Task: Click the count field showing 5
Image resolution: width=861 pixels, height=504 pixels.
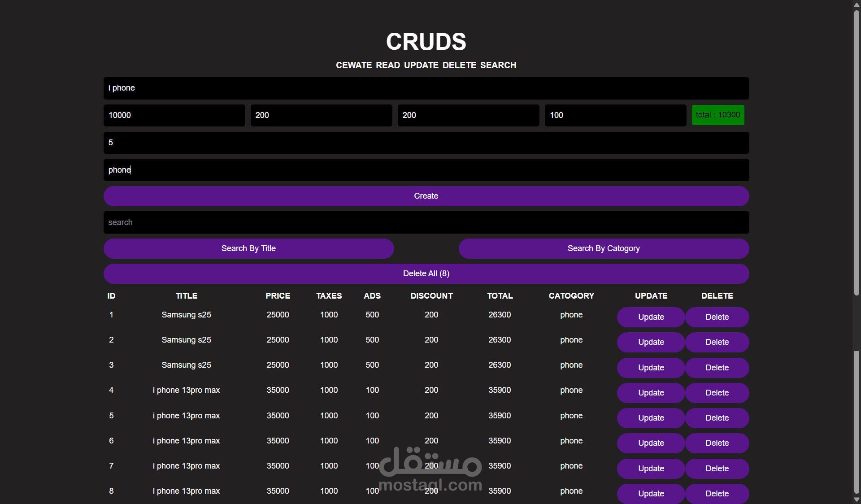Action: coord(426,143)
